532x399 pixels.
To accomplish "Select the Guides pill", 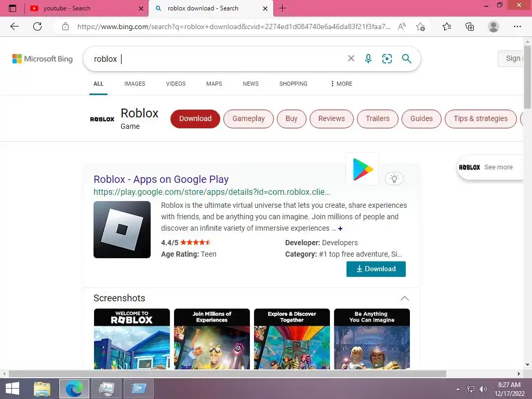I will tap(421, 119).
